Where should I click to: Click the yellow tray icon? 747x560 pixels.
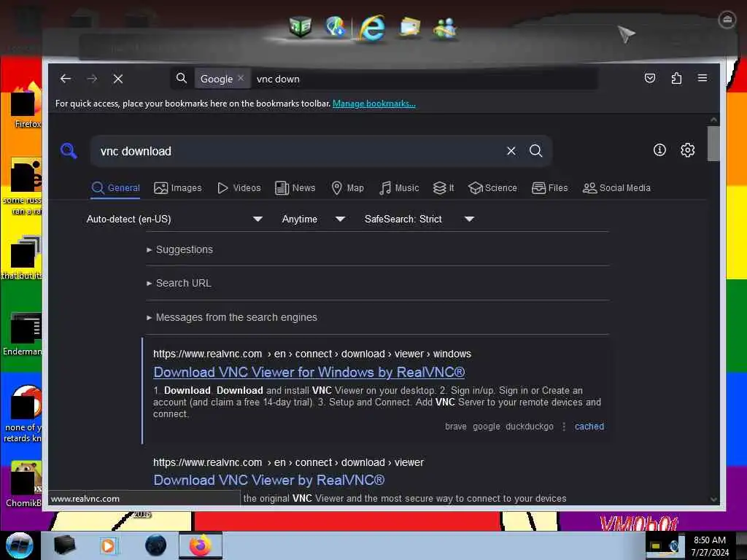pyautogui.click(x=656, y=545)
